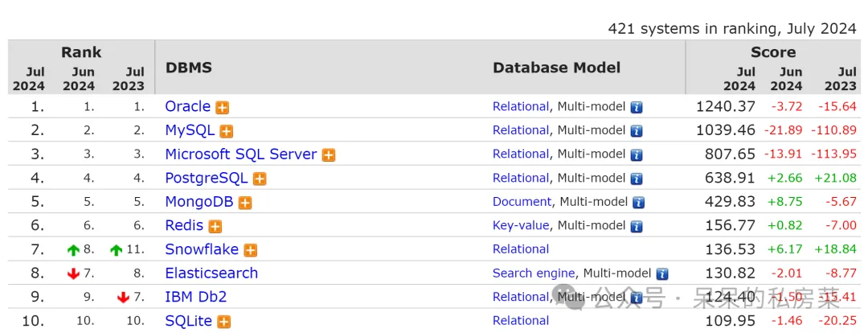Open plus icon beside Microsoft SQL Server

point(329,155)
